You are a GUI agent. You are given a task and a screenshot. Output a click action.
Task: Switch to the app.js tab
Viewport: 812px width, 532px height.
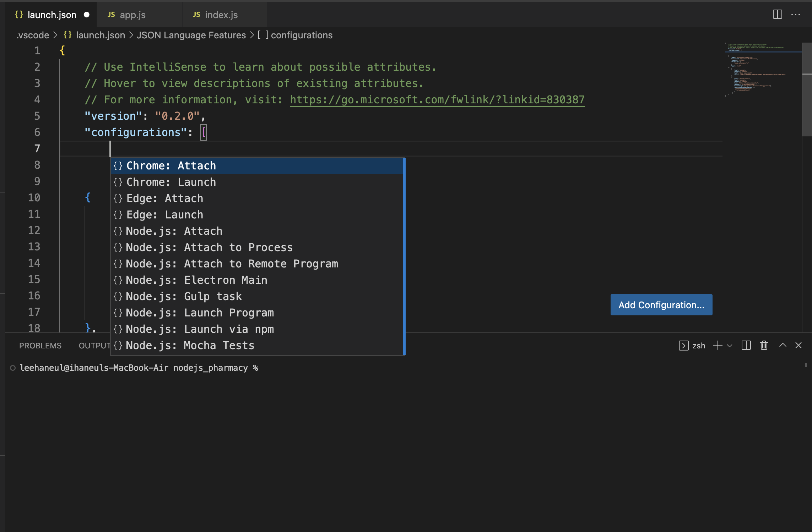pyautogui.click(x=140, y=15)
